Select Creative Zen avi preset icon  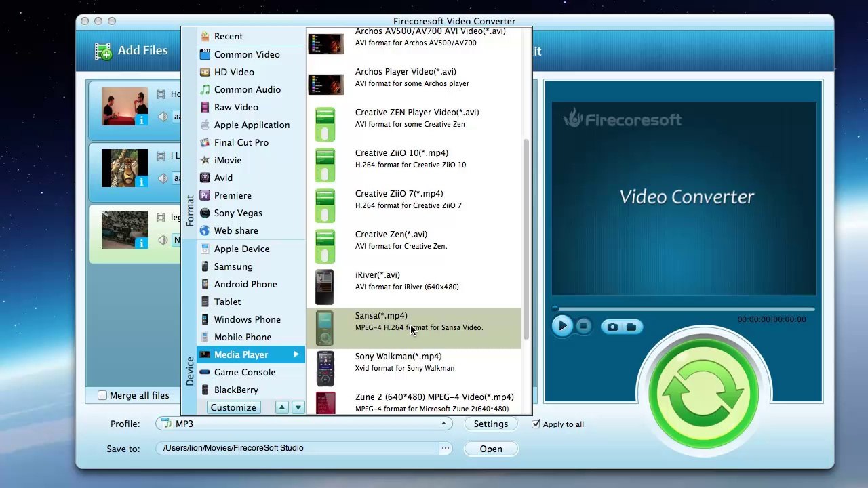click(325, 247)
